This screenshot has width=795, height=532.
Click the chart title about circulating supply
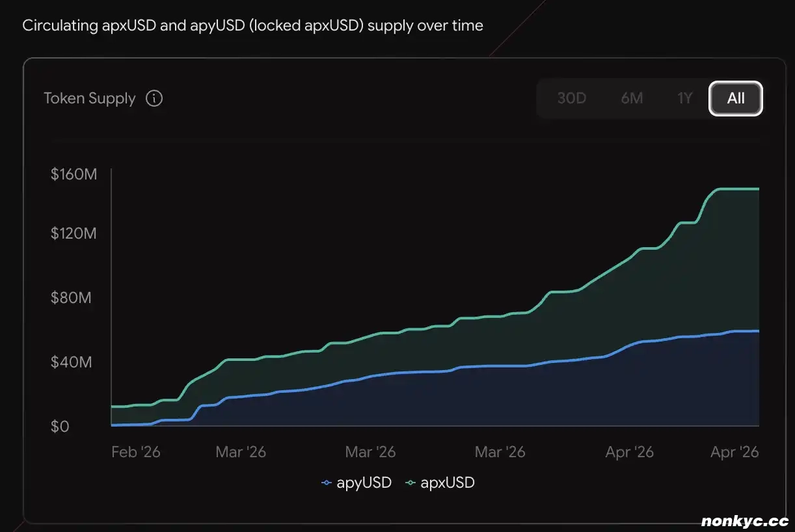pos(252,26)
